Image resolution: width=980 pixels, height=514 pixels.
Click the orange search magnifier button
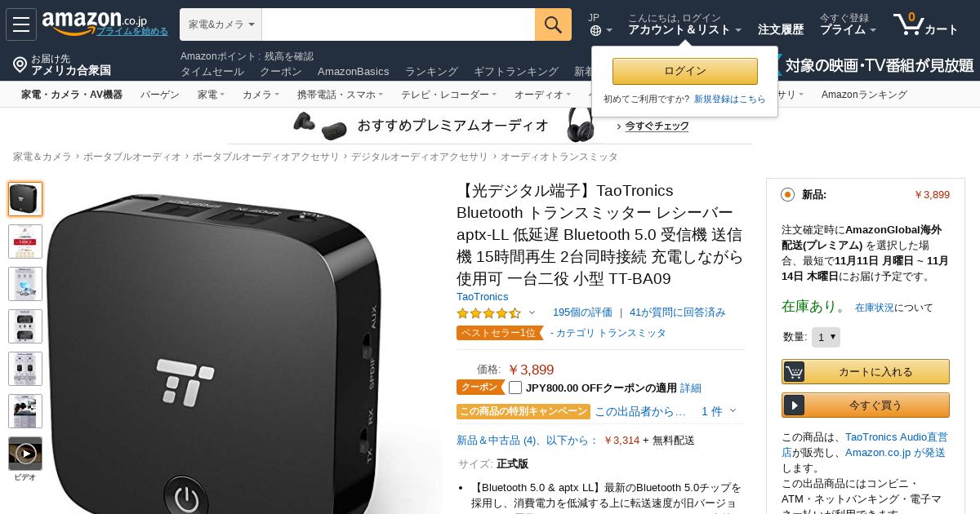click(553, 24)
